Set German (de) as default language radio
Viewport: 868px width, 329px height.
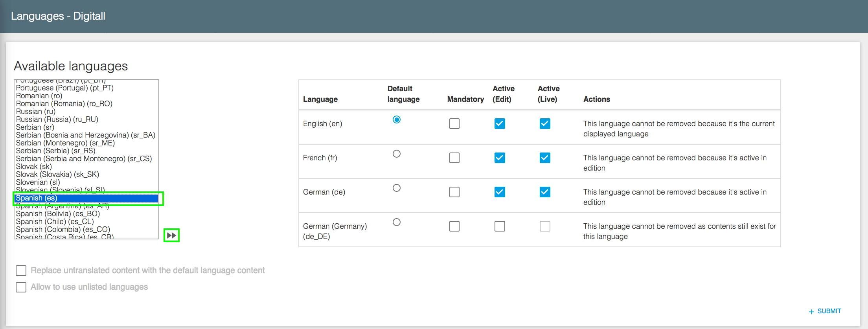pos(397,188)
